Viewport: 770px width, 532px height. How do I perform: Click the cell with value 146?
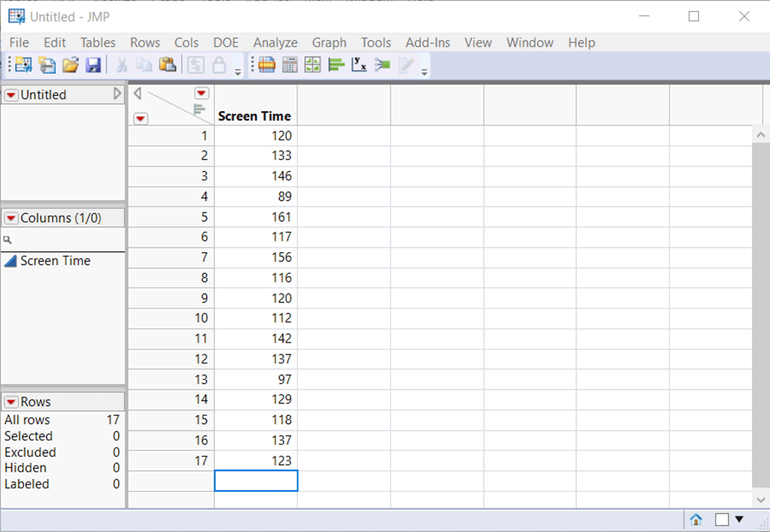click(x=256, y=176)
